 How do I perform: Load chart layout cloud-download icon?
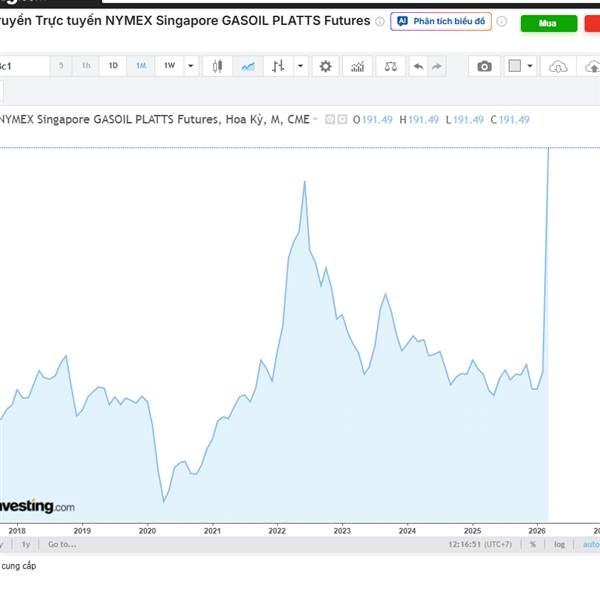[558, 66]
